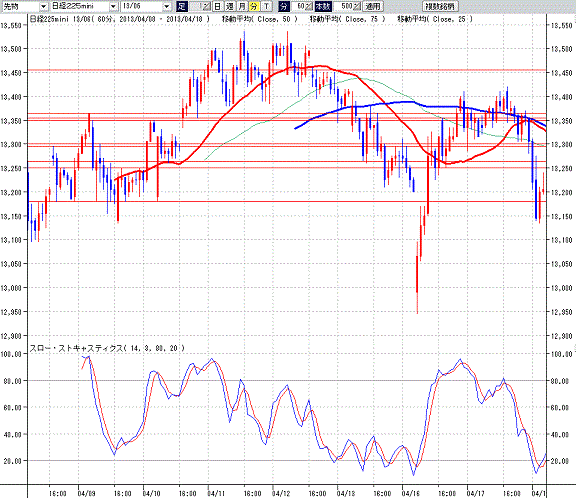Click the 04/12 date label on the time axis
This screenshot has width=576, height=498.
click(x=281, y=493)
